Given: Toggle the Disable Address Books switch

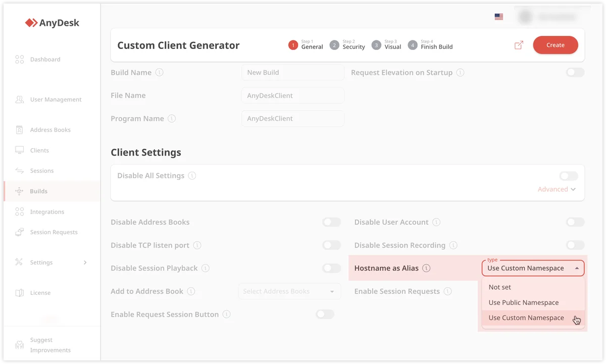Looking at the screenshot, I should coord(332,222).
